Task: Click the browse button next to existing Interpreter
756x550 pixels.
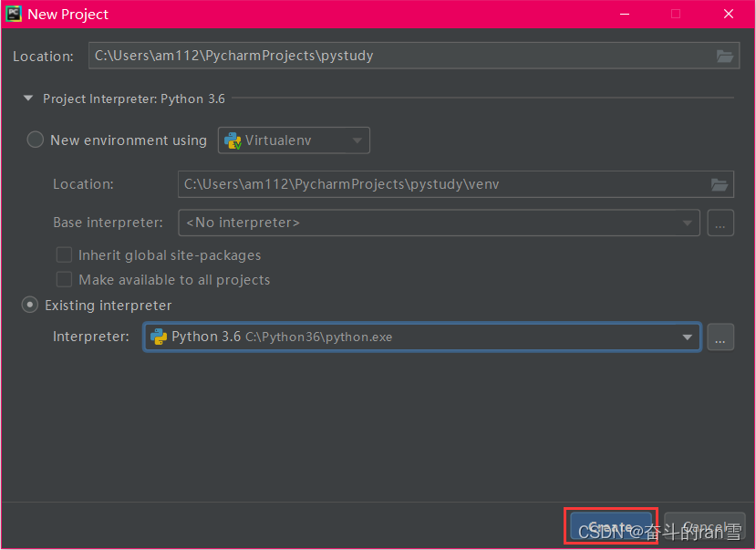Action: click(x=720, y=337)
